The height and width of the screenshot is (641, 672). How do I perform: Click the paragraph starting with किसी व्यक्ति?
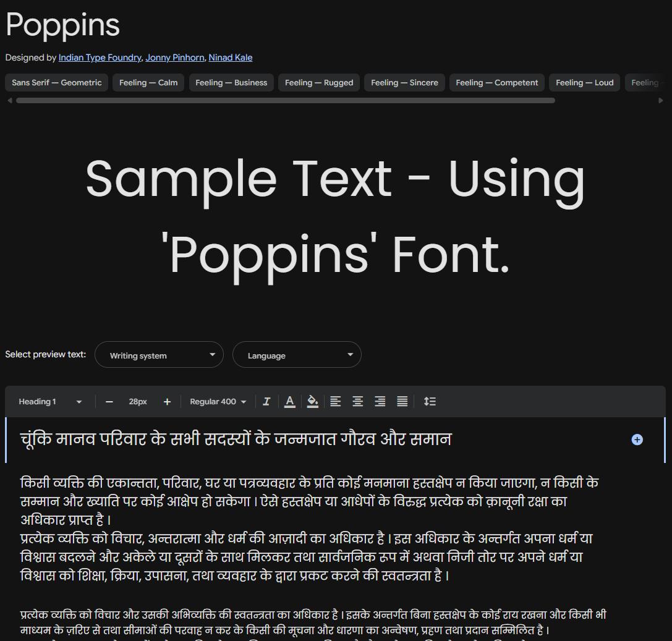point(308,501)
